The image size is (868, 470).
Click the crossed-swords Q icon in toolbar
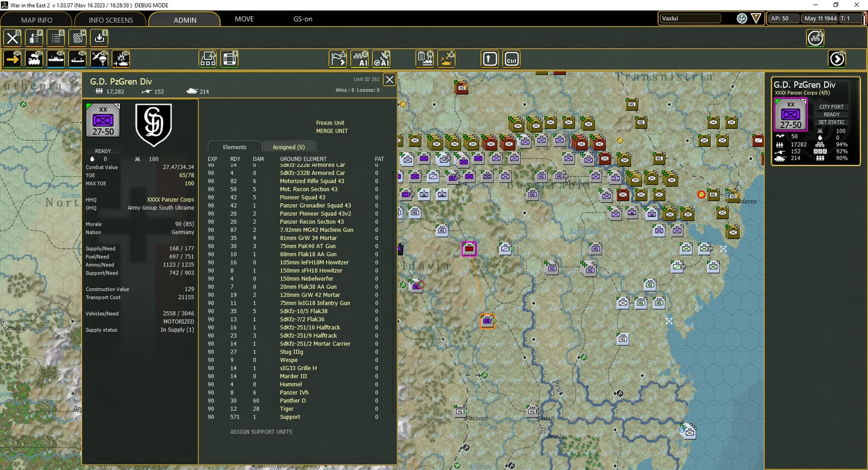coord(12,37)
